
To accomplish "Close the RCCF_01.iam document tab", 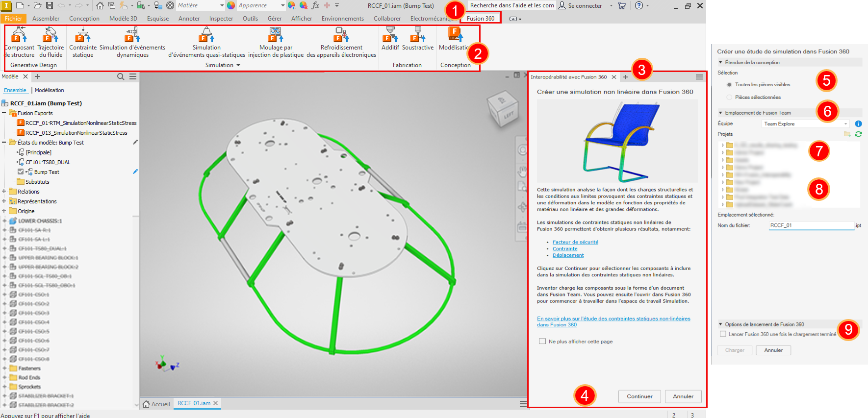I will click(x=215, y=403).
